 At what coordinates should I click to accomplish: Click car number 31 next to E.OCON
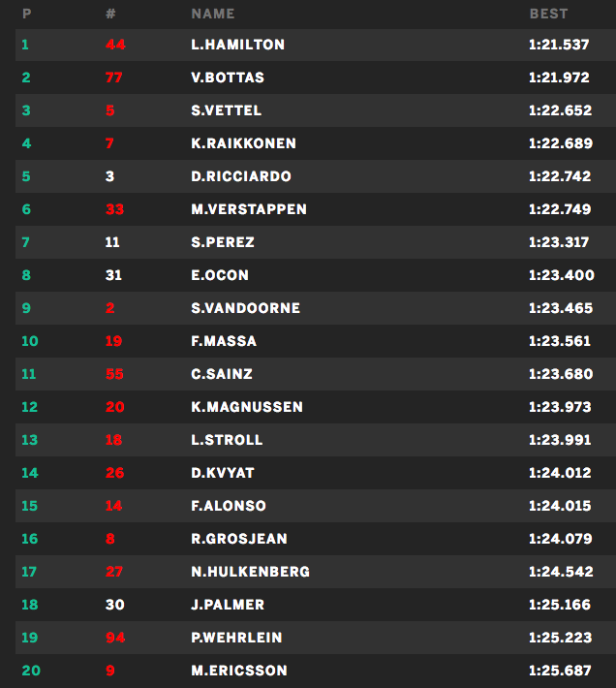tap(113, 275)
